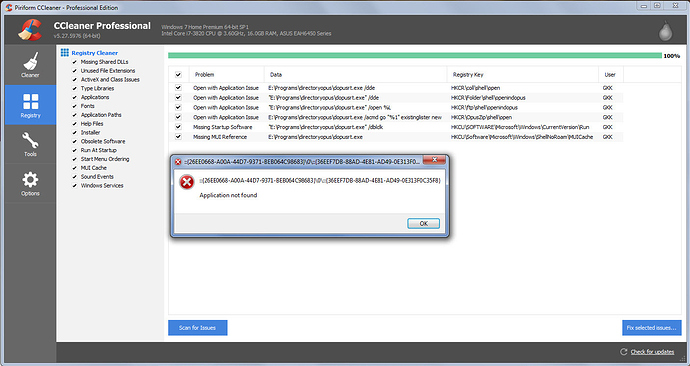Click the MUICache registry key cell
Image resolution: width=690 pixels, height=366 pixels.
(522, 137)
